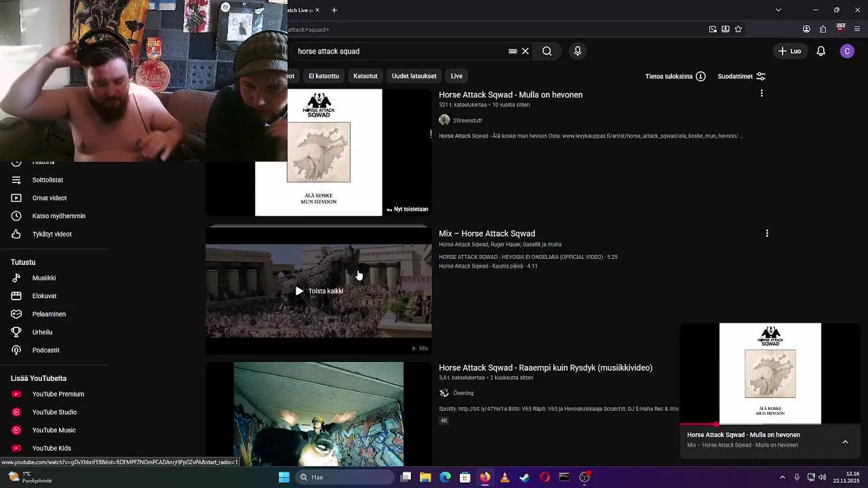Open the Firefox account icon
The width and height of the screenshot is (868, 488).
[806, 29]
